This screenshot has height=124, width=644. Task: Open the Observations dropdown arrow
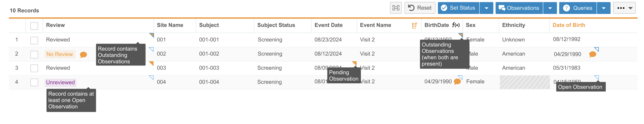coord(550,8)
